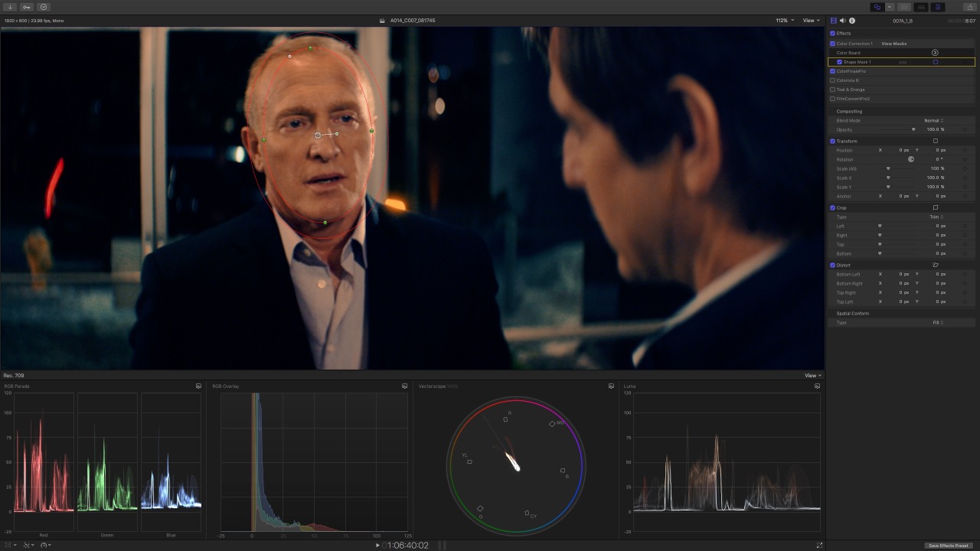980x551 pixels.
Task: Click the Transform onscreen controls icon
Action: (x=936, y=141)
